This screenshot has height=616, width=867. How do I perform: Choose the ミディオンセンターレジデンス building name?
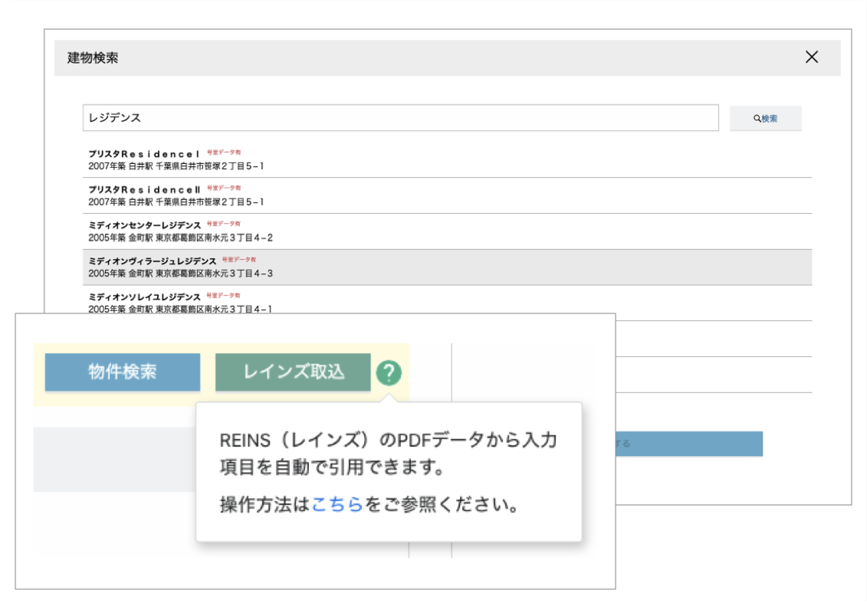click(x=144, y=225)
